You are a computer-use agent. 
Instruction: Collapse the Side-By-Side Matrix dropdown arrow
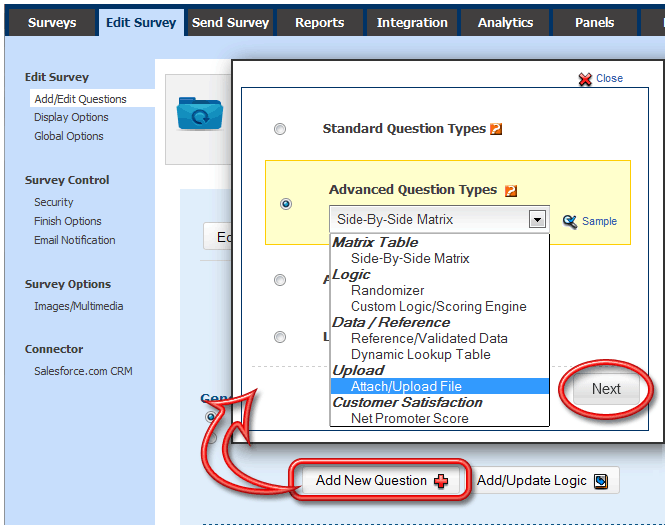[538, 220]
